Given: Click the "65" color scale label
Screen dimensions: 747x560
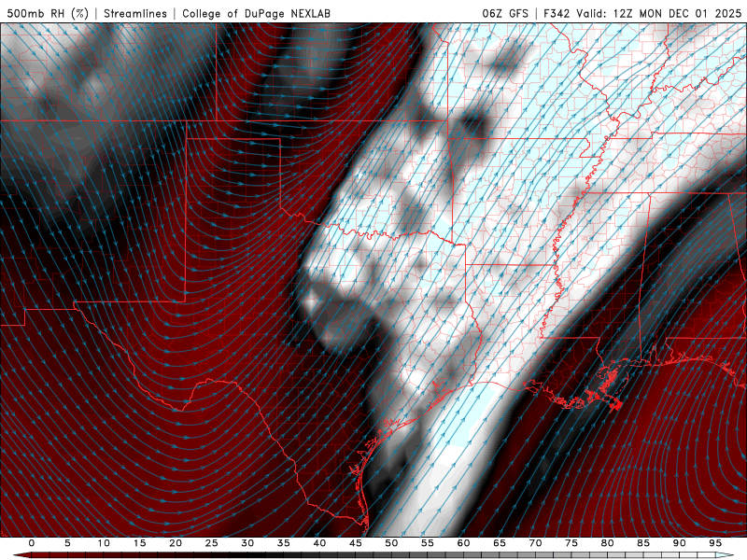Looking at the screenshot, I should tap(500, 543).
